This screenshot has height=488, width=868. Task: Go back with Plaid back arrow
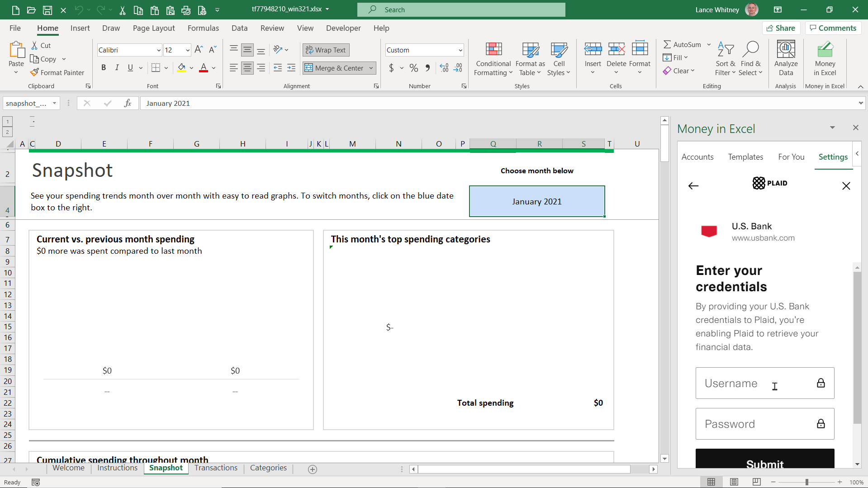pos(693,186)
